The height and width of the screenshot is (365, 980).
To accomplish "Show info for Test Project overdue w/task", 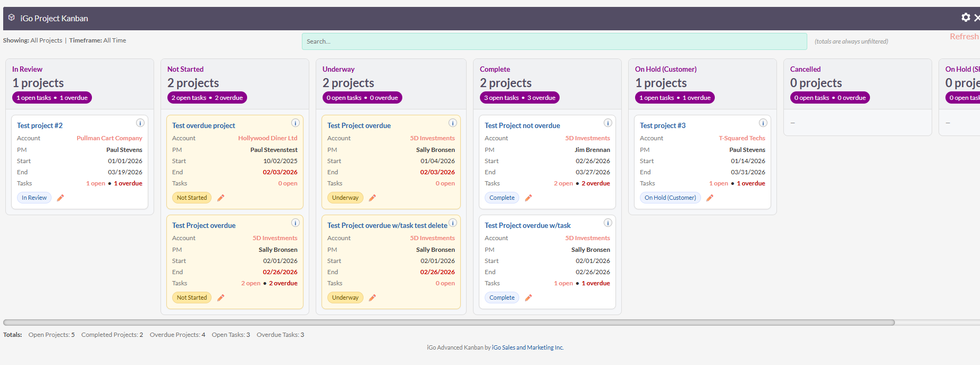I will point(608,223).
